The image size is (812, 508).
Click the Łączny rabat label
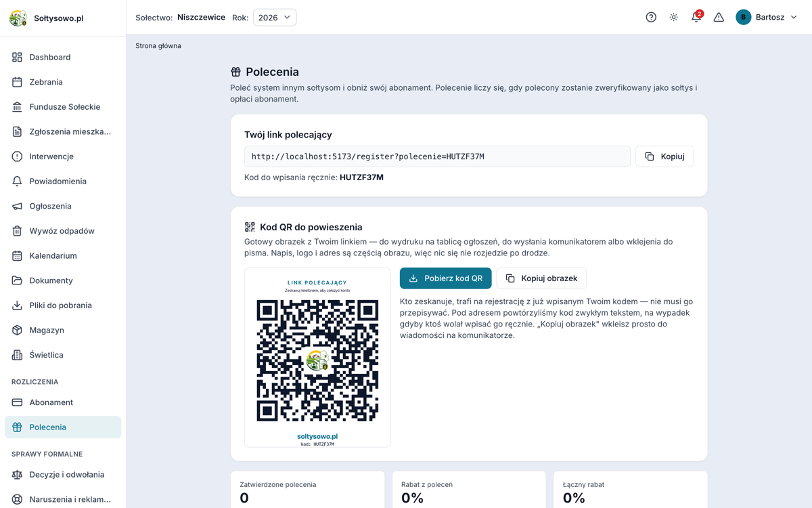pyautogui.click(x=583, y=485)
